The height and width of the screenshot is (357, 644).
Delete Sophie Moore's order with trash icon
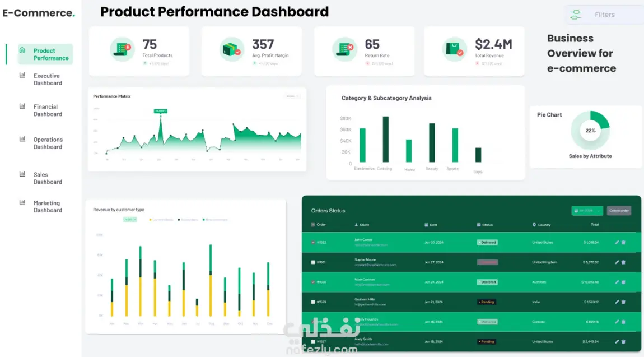click(x=623, y=262)
